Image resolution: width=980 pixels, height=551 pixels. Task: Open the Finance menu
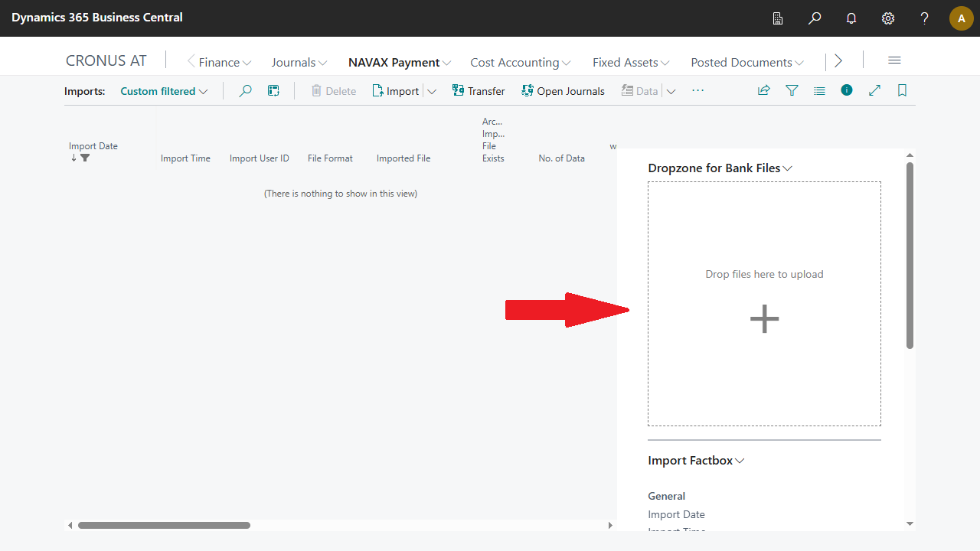pos(225,63)
